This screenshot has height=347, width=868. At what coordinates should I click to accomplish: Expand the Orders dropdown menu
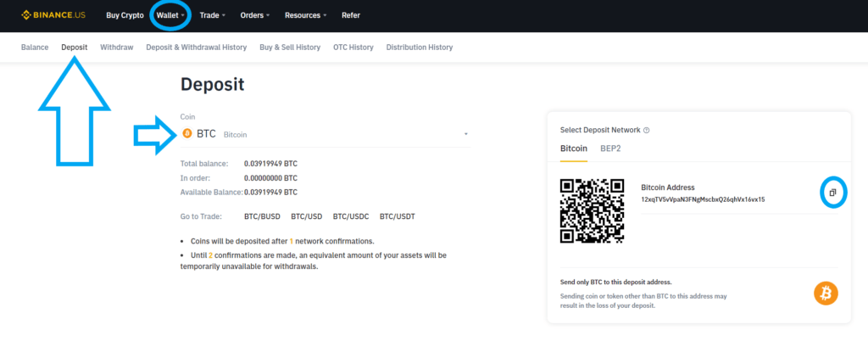[255, 15]
